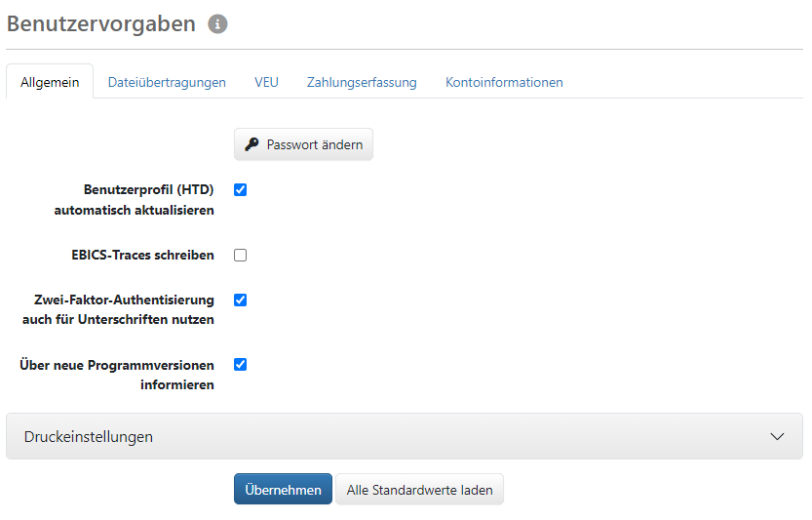
Task: Click Alle Standardwerte laden button
Action: 419,489
